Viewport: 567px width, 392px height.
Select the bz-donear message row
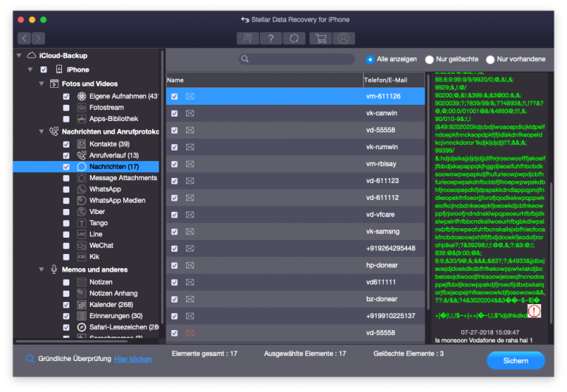(x=295, y=299)
